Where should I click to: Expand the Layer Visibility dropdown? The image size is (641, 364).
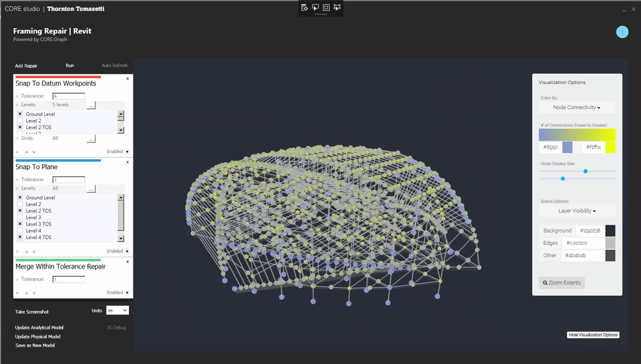(x=577, y=211)
